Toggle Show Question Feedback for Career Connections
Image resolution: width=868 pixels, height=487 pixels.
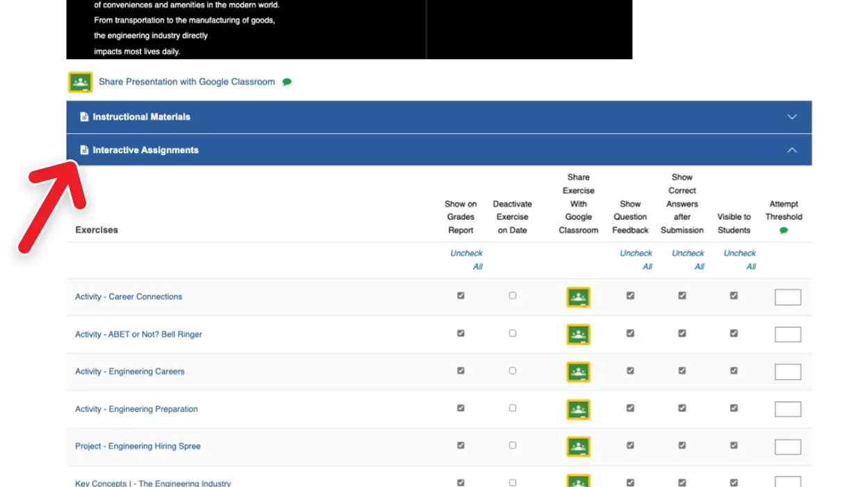tap(630, 296)
